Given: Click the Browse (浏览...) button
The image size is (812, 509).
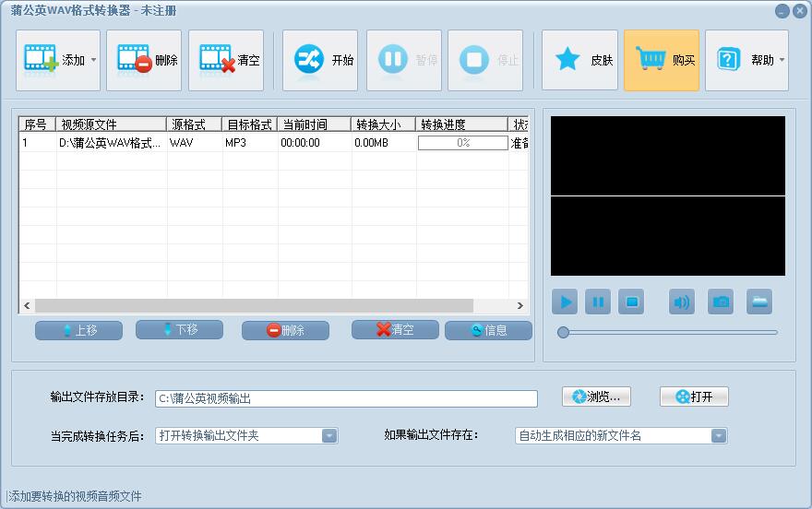Looking at the screenshot, I should coord(596,397).
